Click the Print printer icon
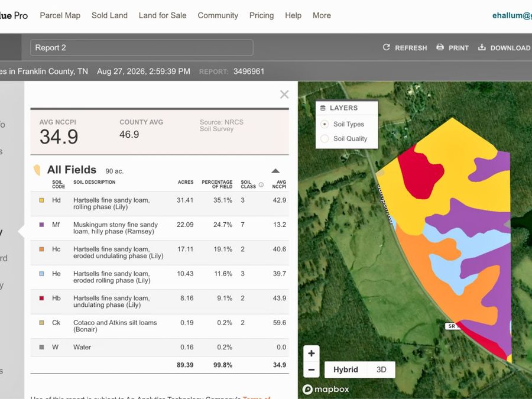Viewport: 532px width, 399px height. pos(440,47)
